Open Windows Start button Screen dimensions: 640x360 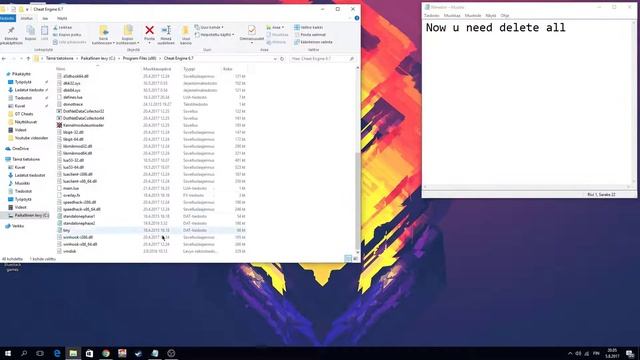coord(8,353)
